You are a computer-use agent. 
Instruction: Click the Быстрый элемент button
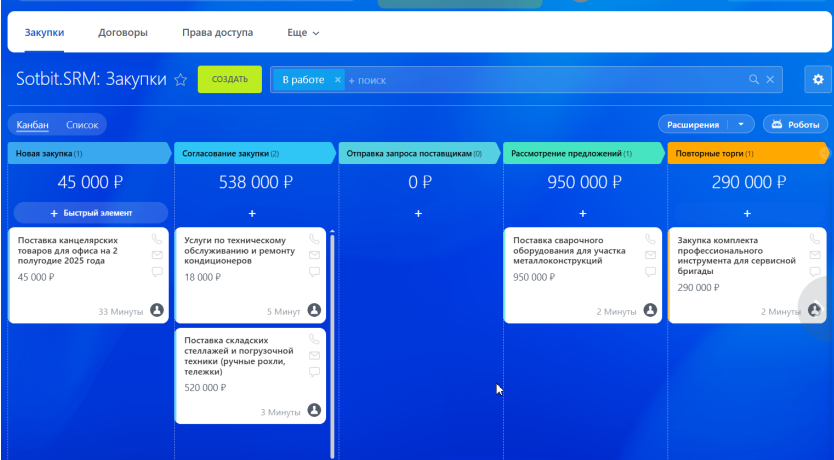(x=91, y=213)
